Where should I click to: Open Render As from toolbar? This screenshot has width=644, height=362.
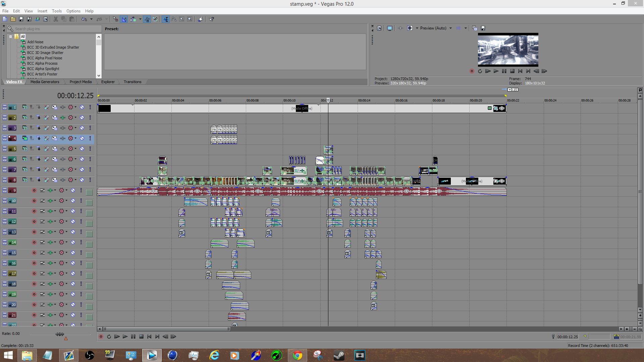click(x=37, y=19)
